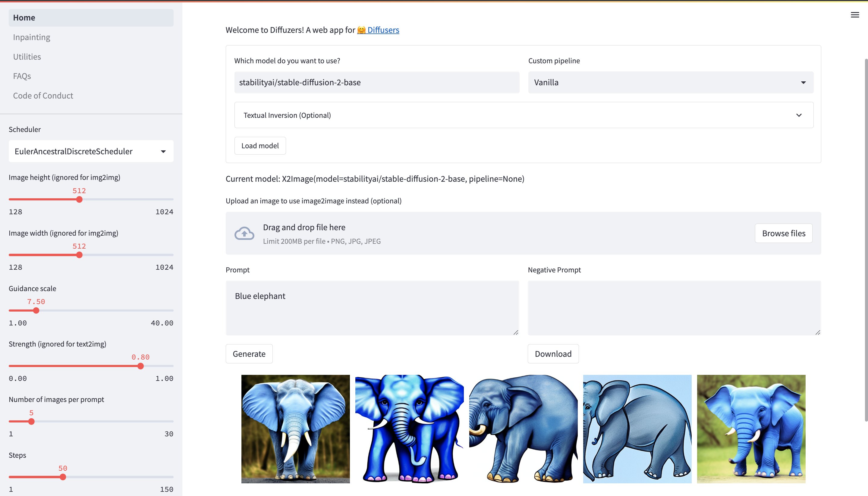Click the Load model button
This screenshot has height=496, width=868.
[260, 146]
